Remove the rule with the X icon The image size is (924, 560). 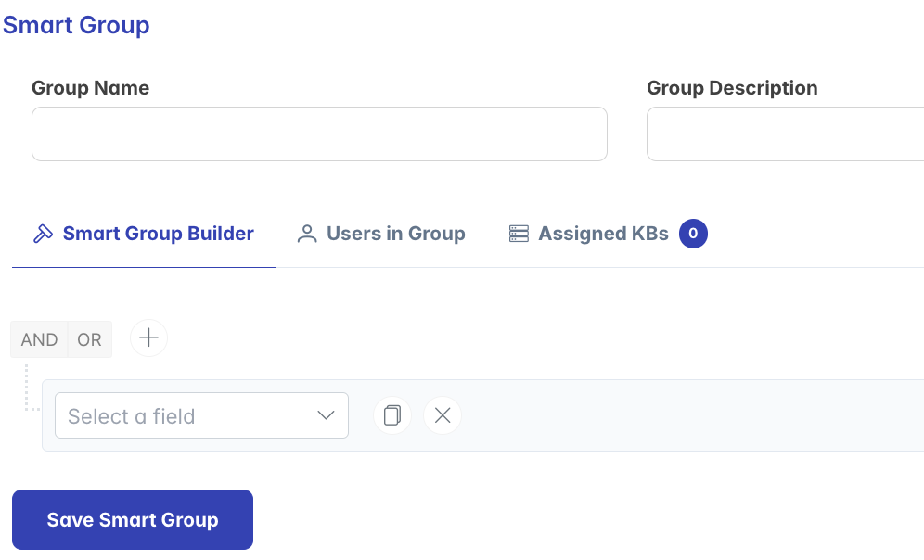[x=442, y=415]
